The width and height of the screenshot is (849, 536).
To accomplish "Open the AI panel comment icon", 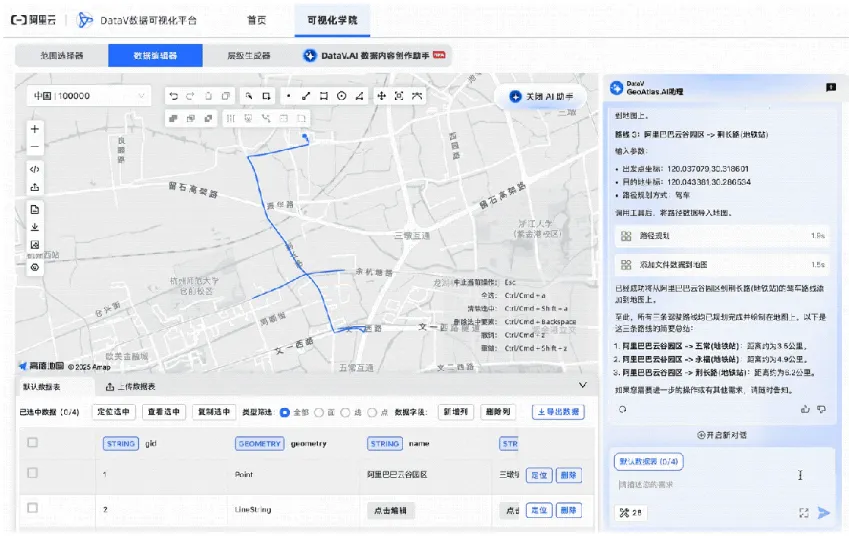I will 831,87.
